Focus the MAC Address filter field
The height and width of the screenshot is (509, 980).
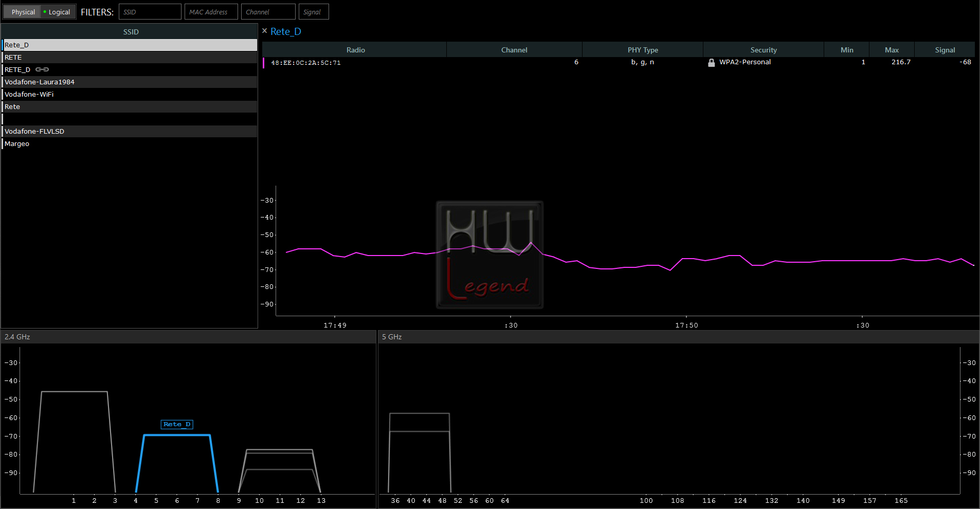(x=211, y=12)
